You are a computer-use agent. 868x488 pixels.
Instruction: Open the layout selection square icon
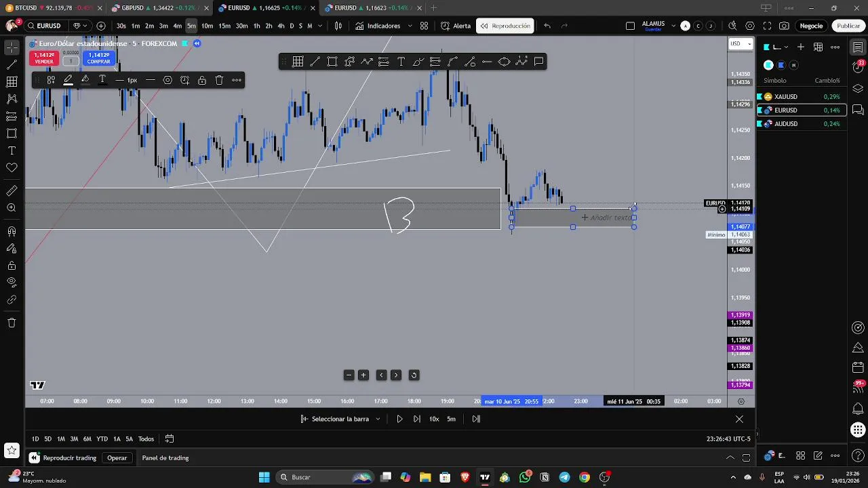click(630, 26)
